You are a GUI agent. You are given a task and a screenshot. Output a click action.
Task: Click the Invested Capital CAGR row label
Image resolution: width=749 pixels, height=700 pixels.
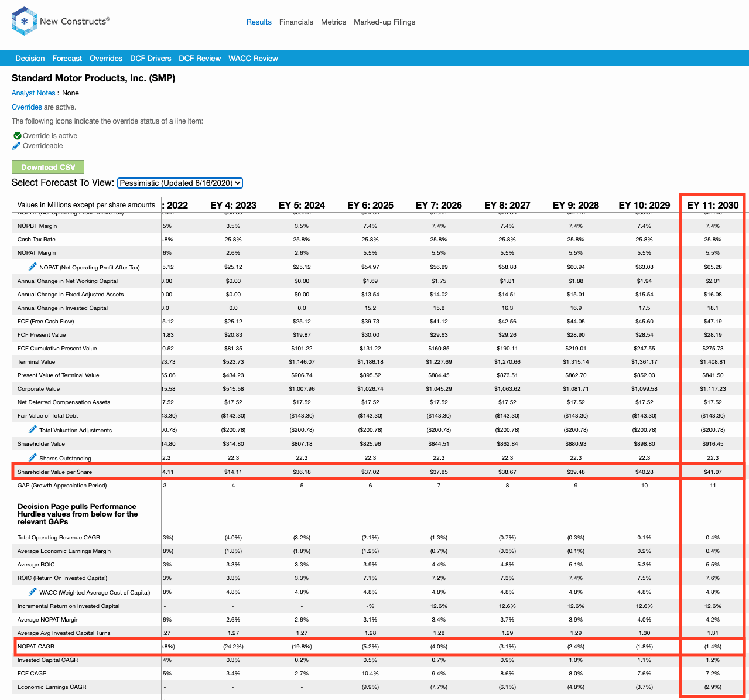47,660
